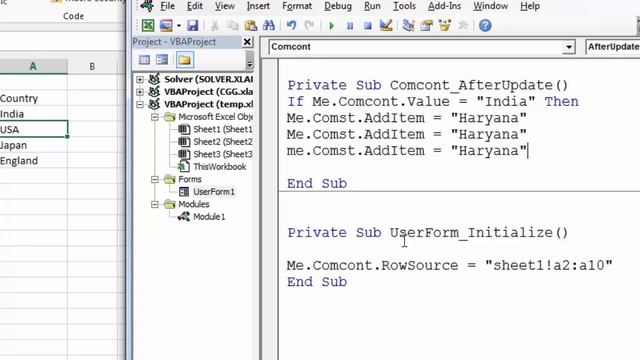Screen dimensions: 640x360
Task: Select Sheet3 in the project tree
Action: point(222,154)
